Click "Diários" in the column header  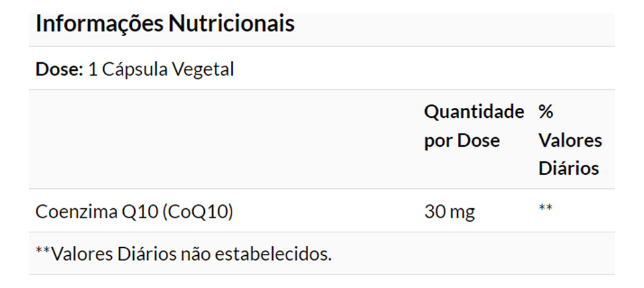pos(568,168)
